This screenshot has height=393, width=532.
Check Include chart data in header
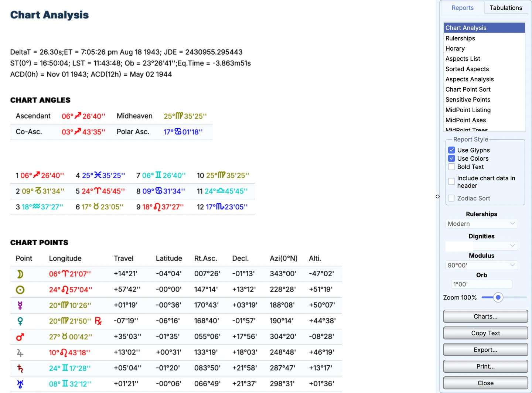(451, 181)
